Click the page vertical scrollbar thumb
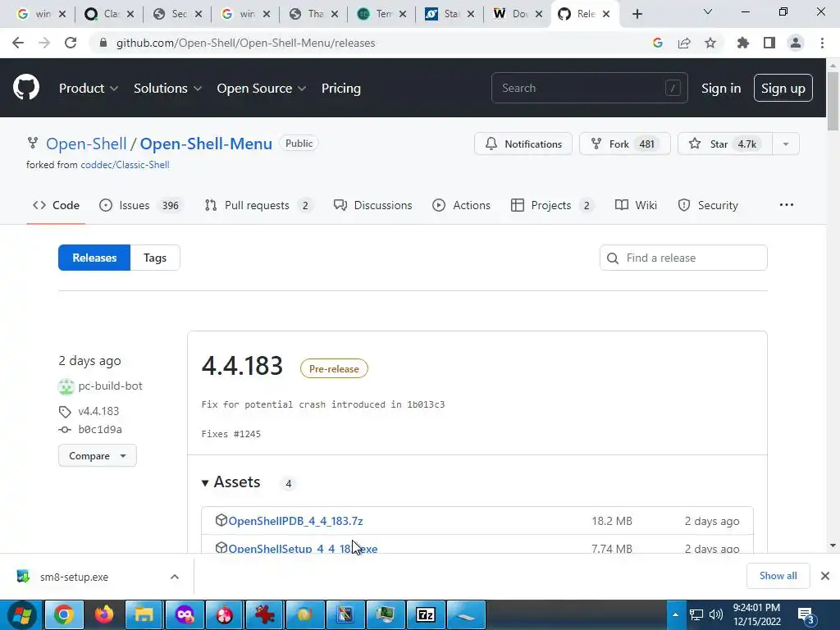840x630 pixels. coord(833,100)
